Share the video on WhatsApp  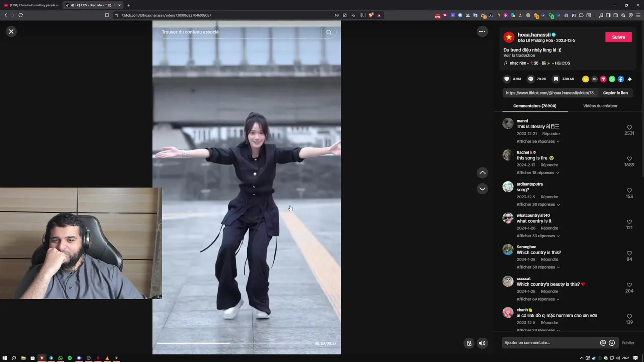[x=612, y=79]
